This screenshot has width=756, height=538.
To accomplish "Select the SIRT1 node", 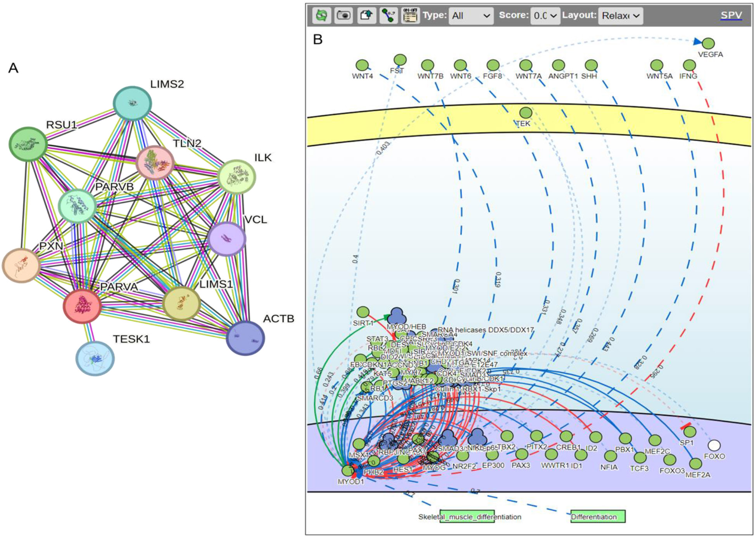I will 362,312.
